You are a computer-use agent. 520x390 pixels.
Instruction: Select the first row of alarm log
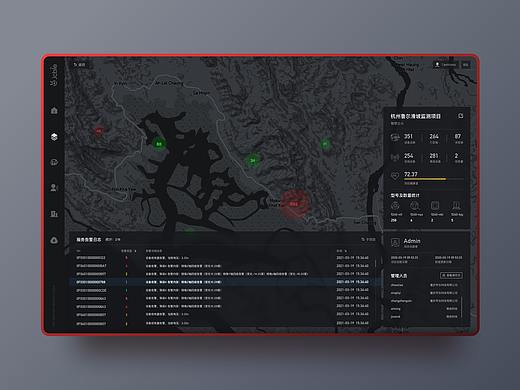pos(225,258)
